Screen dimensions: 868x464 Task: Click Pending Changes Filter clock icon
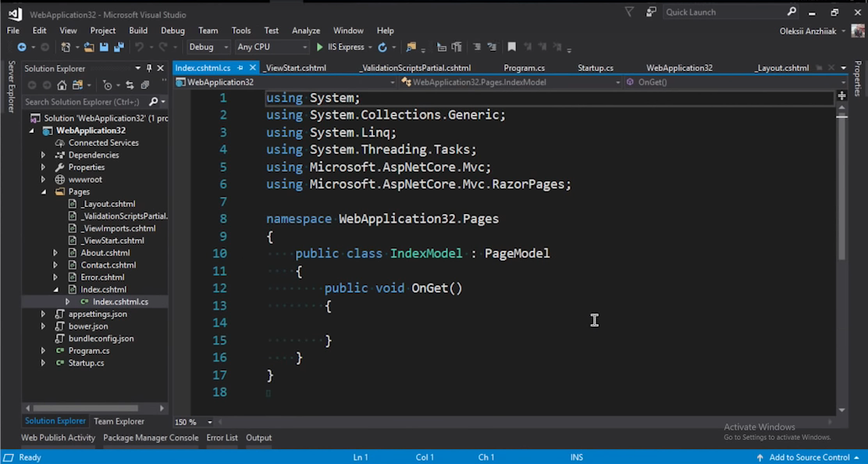tap(108, 85)
